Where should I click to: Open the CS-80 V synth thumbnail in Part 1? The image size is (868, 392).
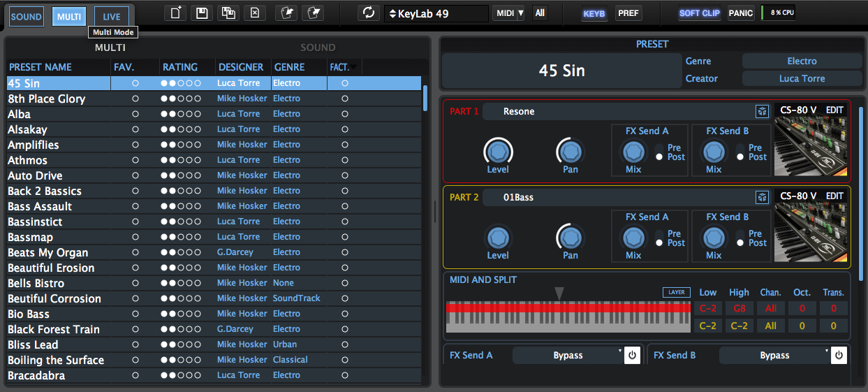click(811, 147)
